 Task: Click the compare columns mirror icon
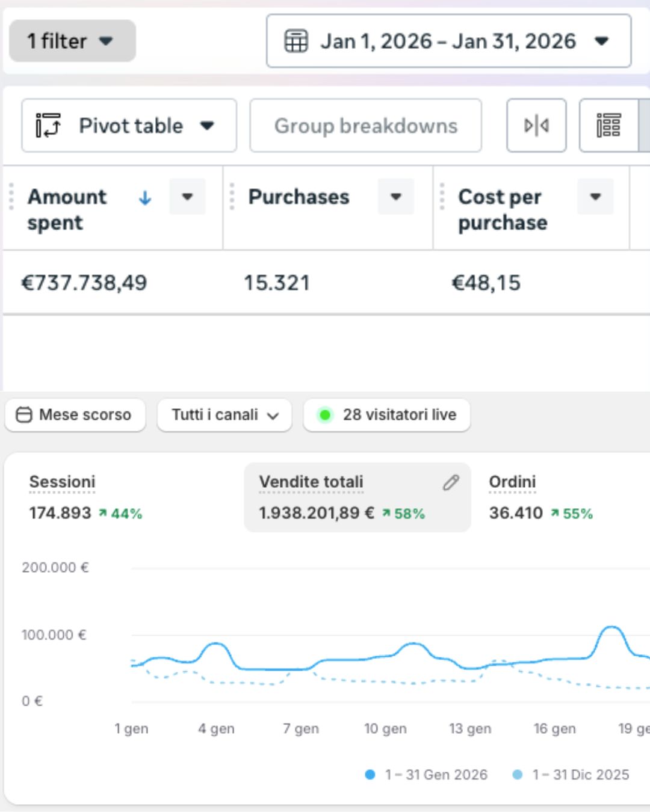[x=536, y=126]
